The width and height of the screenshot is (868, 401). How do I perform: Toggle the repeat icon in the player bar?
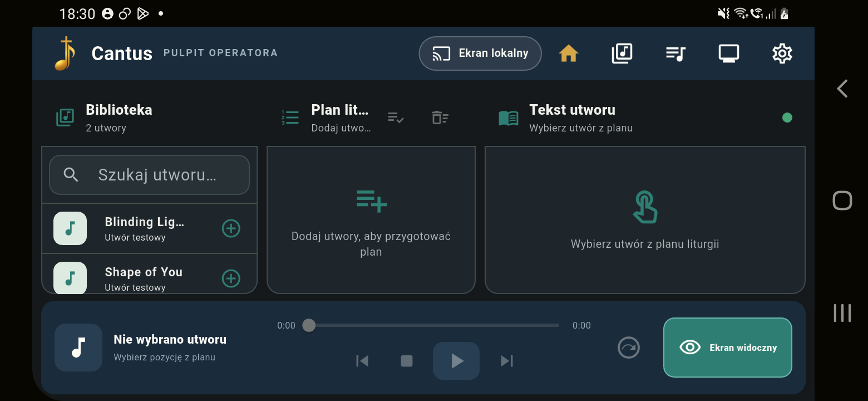[629, 348]
